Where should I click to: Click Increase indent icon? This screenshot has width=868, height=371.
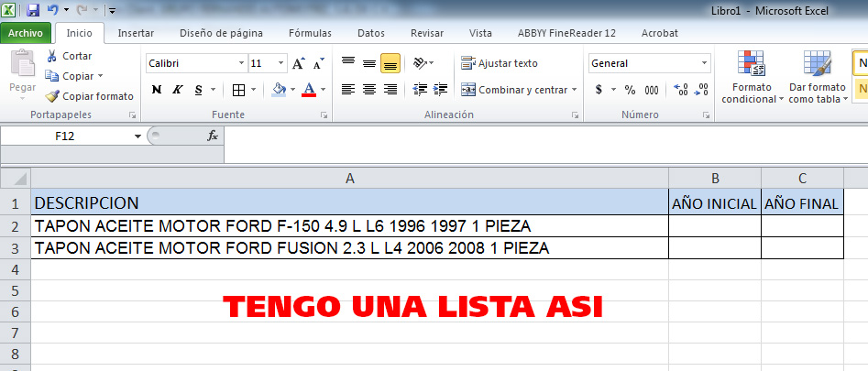click(441, 89)
